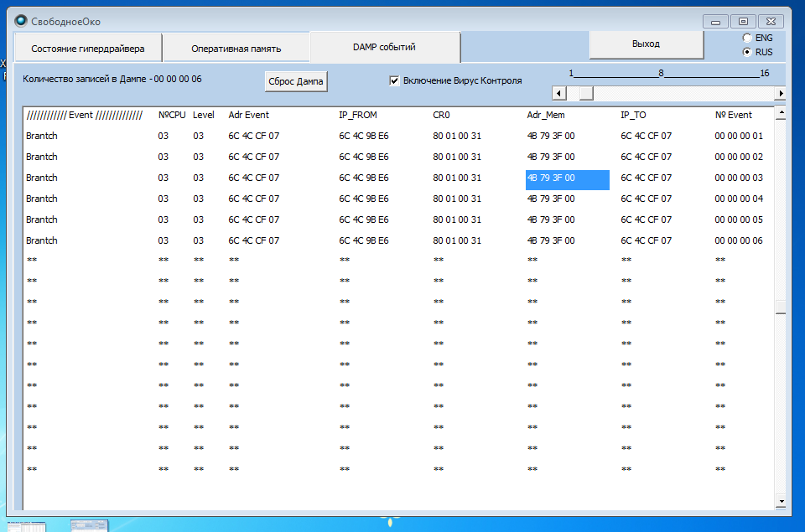Click the Branch entry for event 00 00 00 01
805x532 pixels.
(42, 136)
